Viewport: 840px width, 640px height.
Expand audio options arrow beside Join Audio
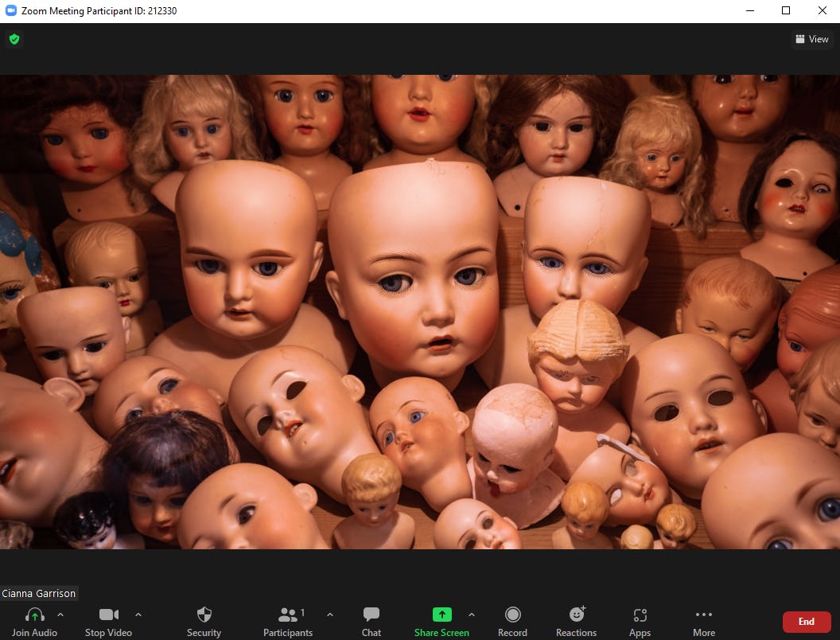point(60,615)
